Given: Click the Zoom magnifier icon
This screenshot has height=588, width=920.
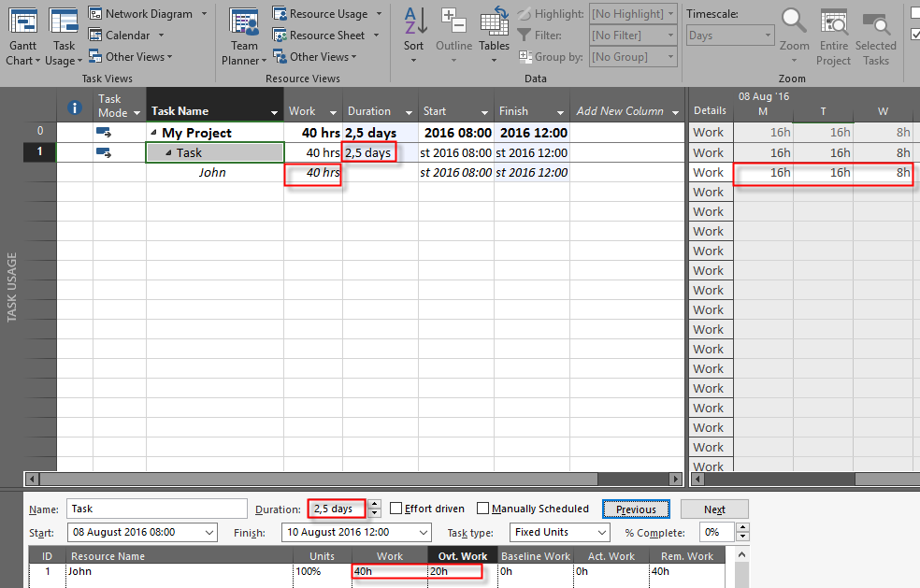Looking at the screenshot, I should [x=794, y=21].
